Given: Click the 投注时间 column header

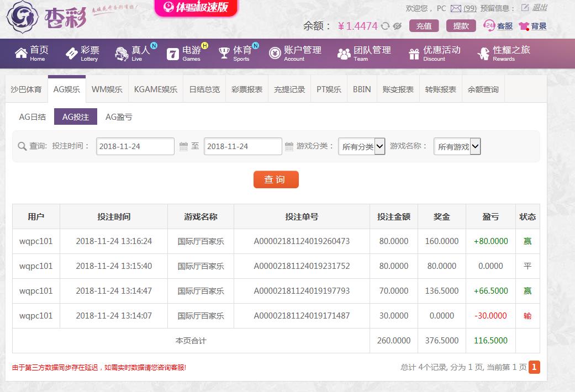Looking at the screenshot, I should [x=114, y=217].
